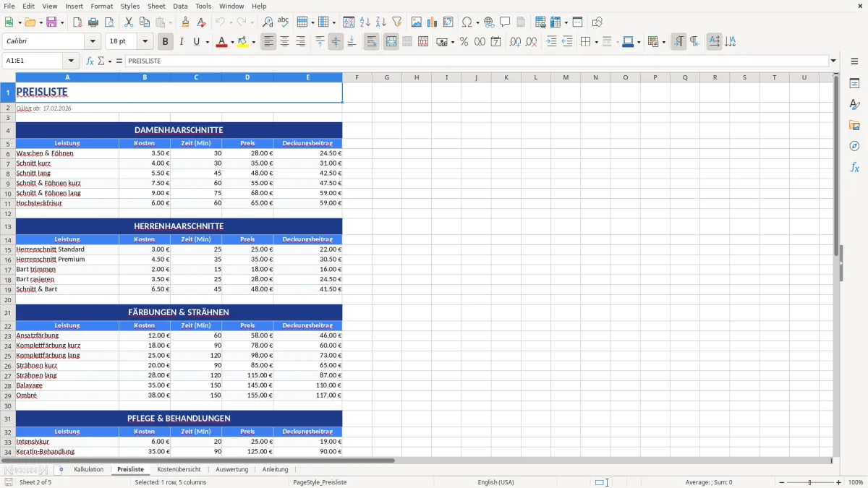Open the Data menu
This screenshot has height=488, width=868.
tap(180, 6)
